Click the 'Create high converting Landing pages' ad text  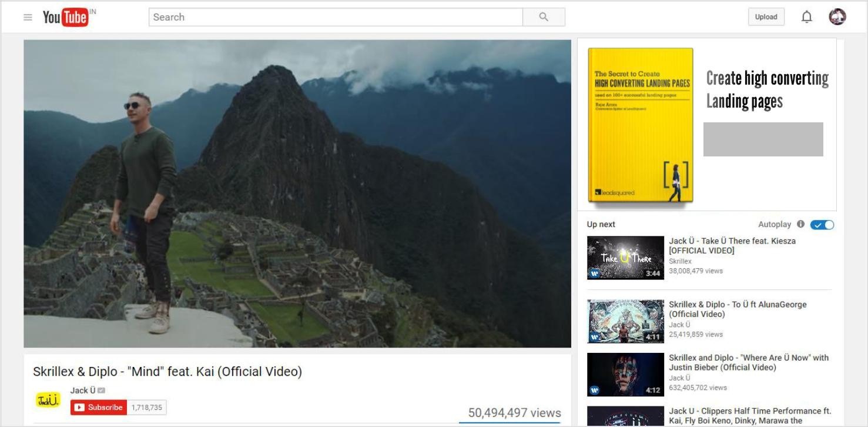(767, 90)
